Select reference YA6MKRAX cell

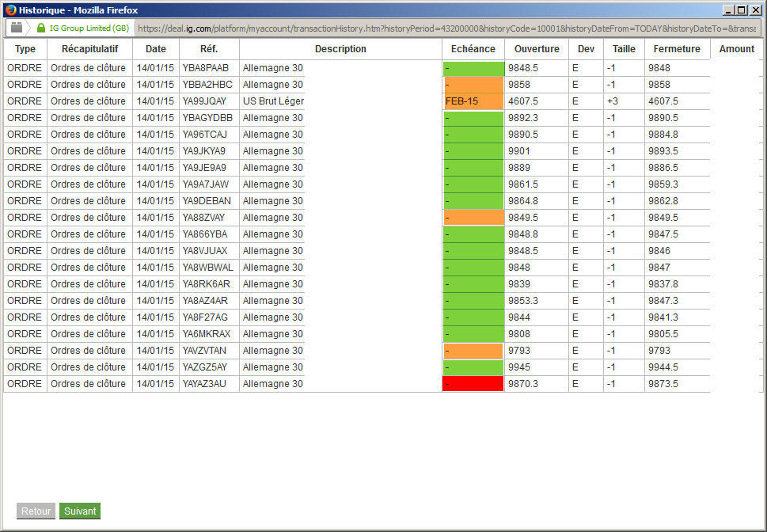click(x=209, y=334)
